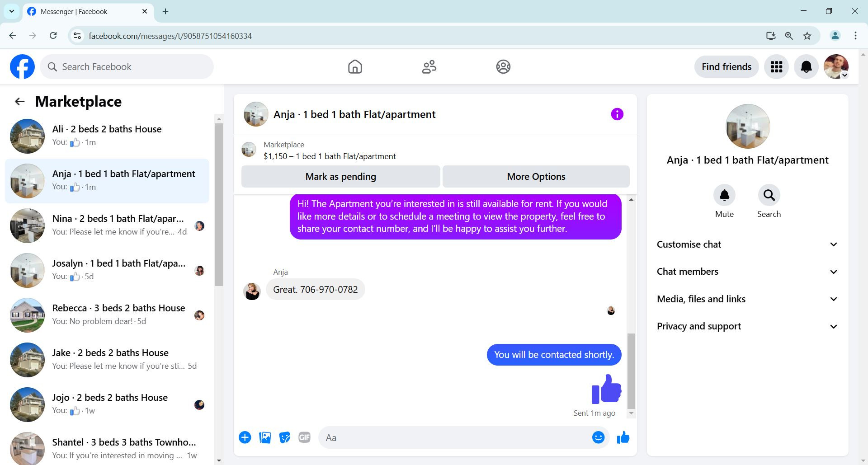
Task: Expand the Chat members section
Action: coord(747,272)
